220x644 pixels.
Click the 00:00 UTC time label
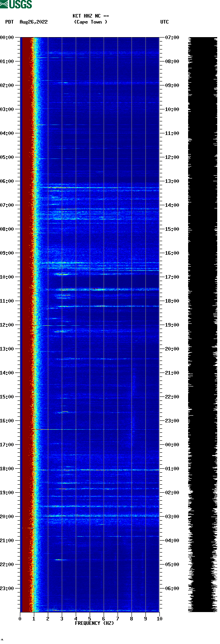click(172, 445)
